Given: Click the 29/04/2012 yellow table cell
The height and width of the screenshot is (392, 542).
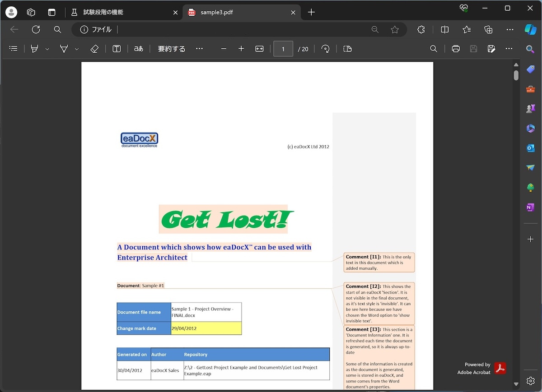Looking at the screenshot, I should pos(206,328).
